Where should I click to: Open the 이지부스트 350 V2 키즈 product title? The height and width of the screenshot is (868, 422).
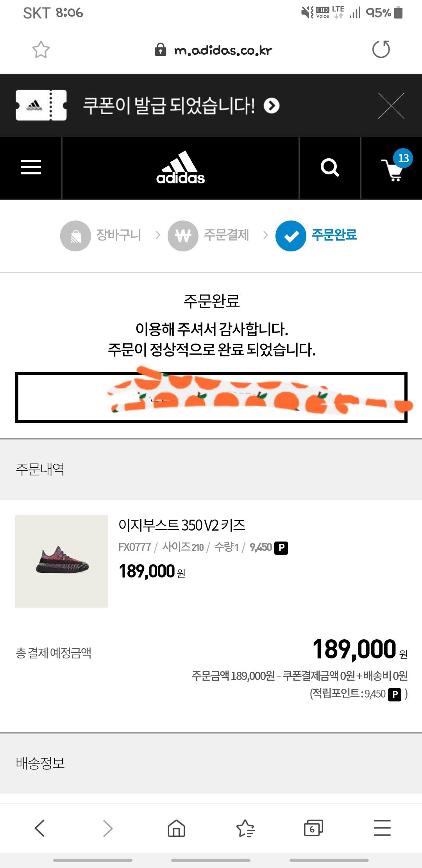point(182,525)
